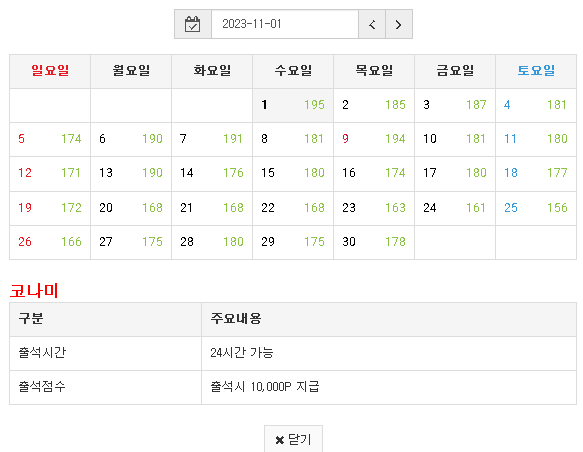Select Saturday day 25

click(511, 208)
